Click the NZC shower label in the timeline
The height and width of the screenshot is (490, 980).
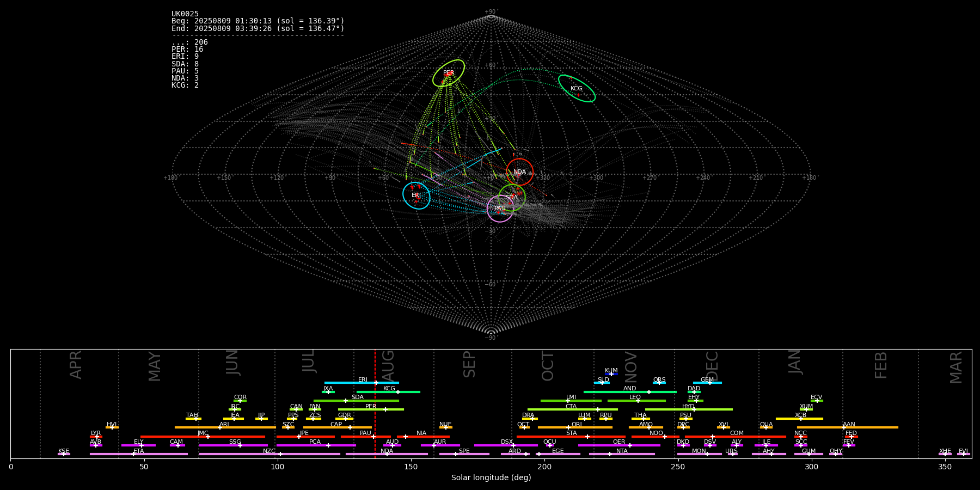[x=269, y=451]
